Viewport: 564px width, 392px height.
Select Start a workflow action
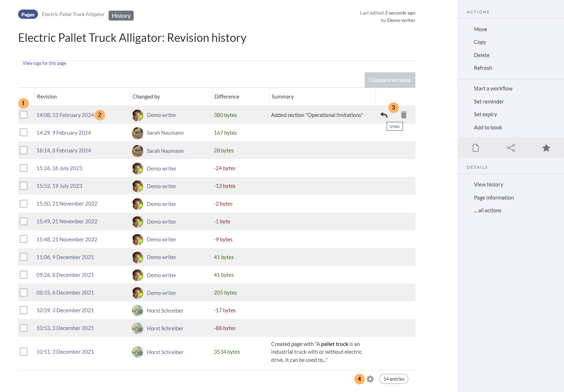click(x=493, y=88)
